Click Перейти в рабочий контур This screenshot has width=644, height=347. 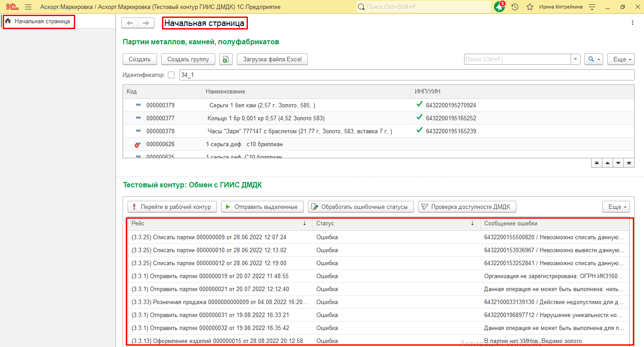(x=172, y=207)
